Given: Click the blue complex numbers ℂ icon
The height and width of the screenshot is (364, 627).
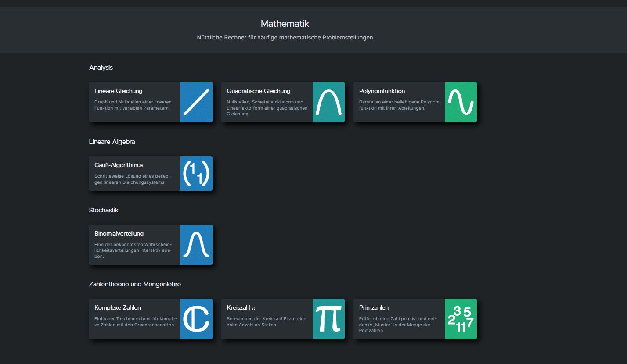Looking at the screenshot, I should pyautogui.click(x=196, y=319).
